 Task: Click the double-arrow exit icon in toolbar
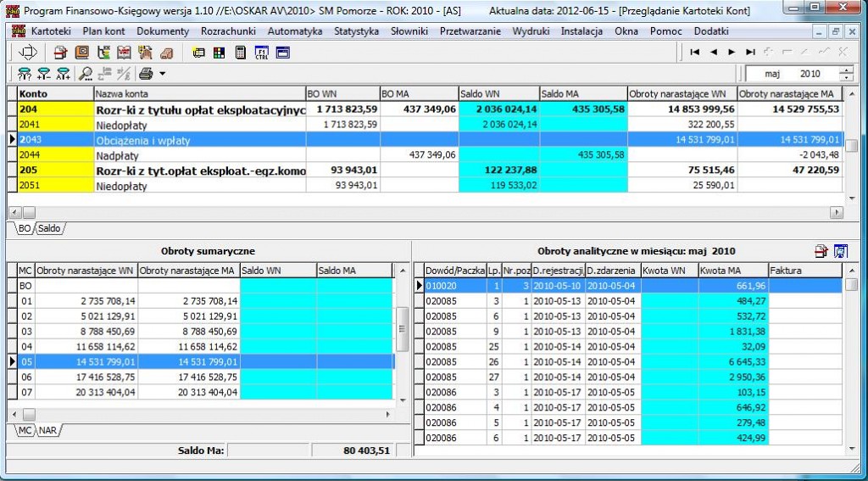[x=27, y=53]
